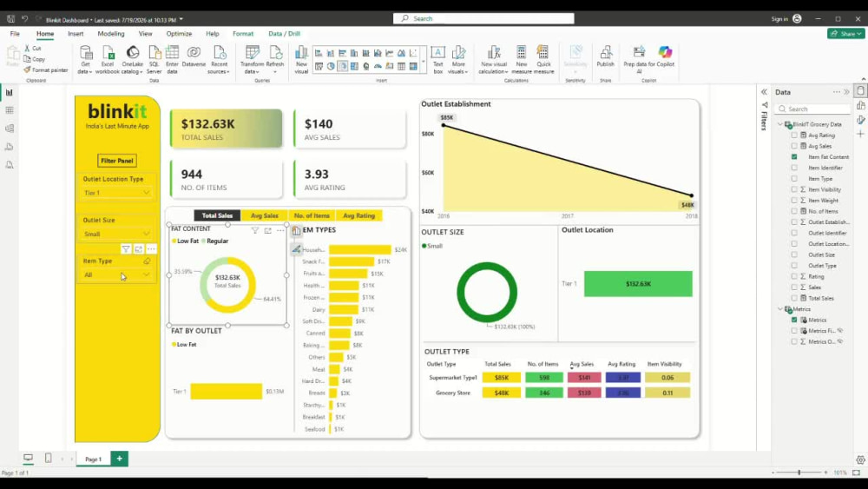Expand the visuals gallery arrow
This screenshot has height=489, width=868.
(424, 62)
